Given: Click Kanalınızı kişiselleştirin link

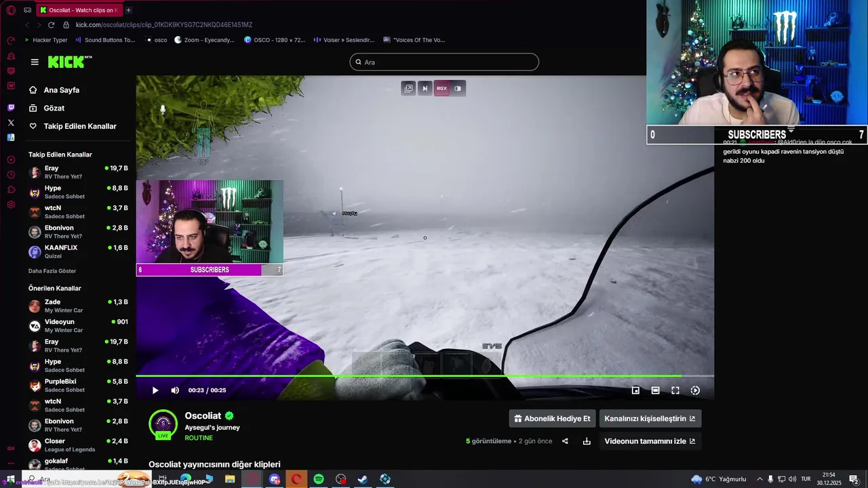Looking at the screenshot, I should pyautogui.click(x=650, y=418).
